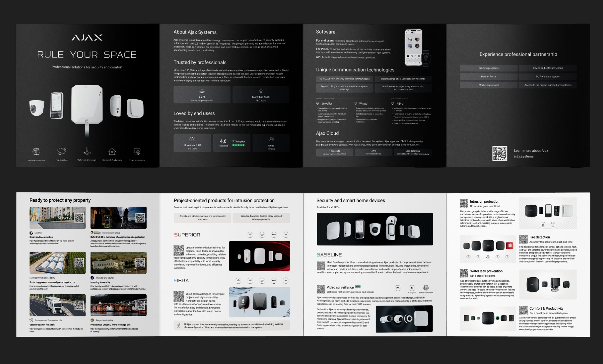This screenshot has height=364, width=603.
Task: Click Up to 2,000 m two-way encrypted communication box
Action: point(344,79)
